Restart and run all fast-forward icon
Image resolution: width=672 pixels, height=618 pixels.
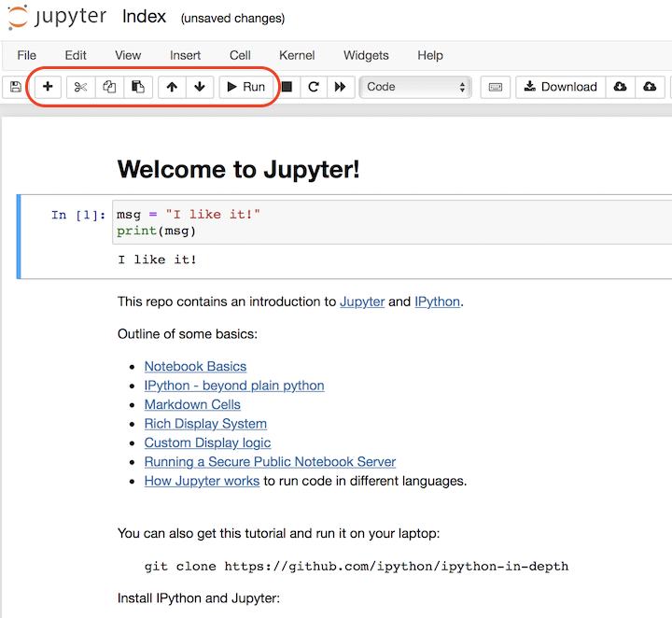[341, 87]
